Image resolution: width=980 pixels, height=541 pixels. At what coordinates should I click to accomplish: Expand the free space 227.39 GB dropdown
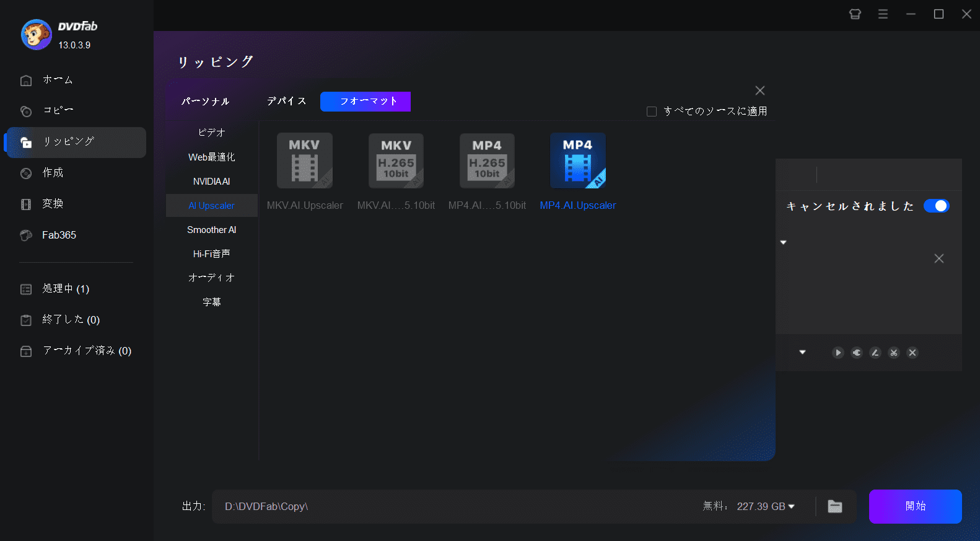pyautogui.click(x=791, y=507)
